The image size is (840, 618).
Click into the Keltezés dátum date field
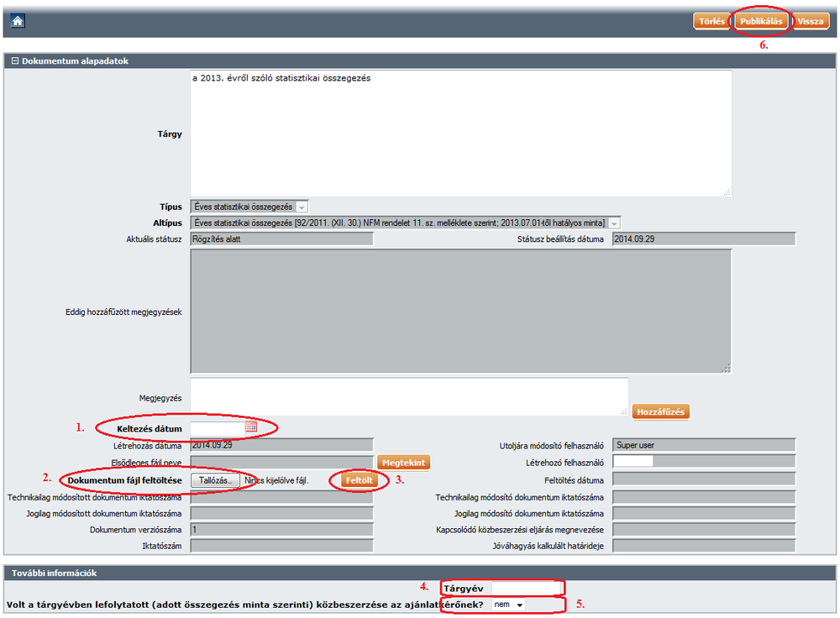click(x=217, y=428)
